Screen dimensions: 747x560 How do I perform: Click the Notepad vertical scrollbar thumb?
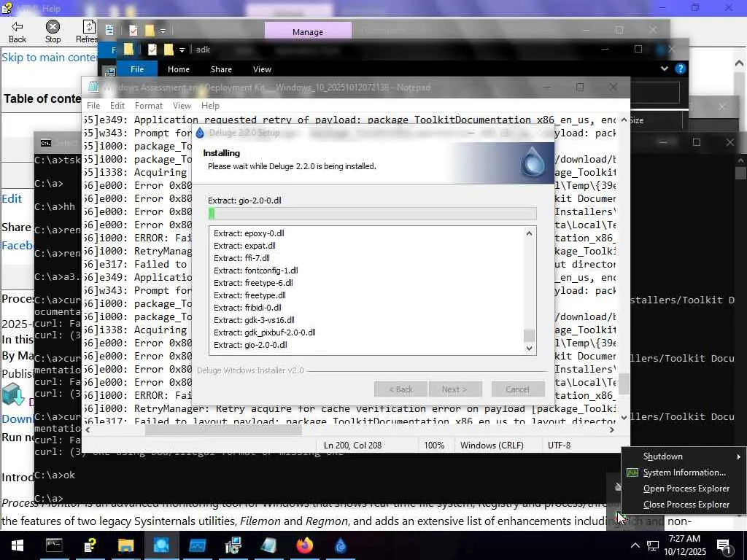(624, 384)
